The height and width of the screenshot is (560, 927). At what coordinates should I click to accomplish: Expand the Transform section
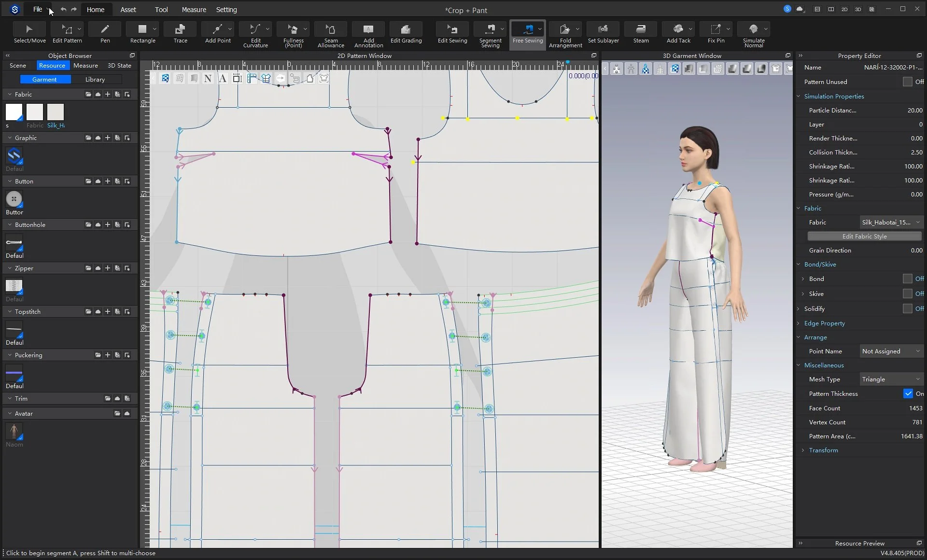click(x=823, y=450)
